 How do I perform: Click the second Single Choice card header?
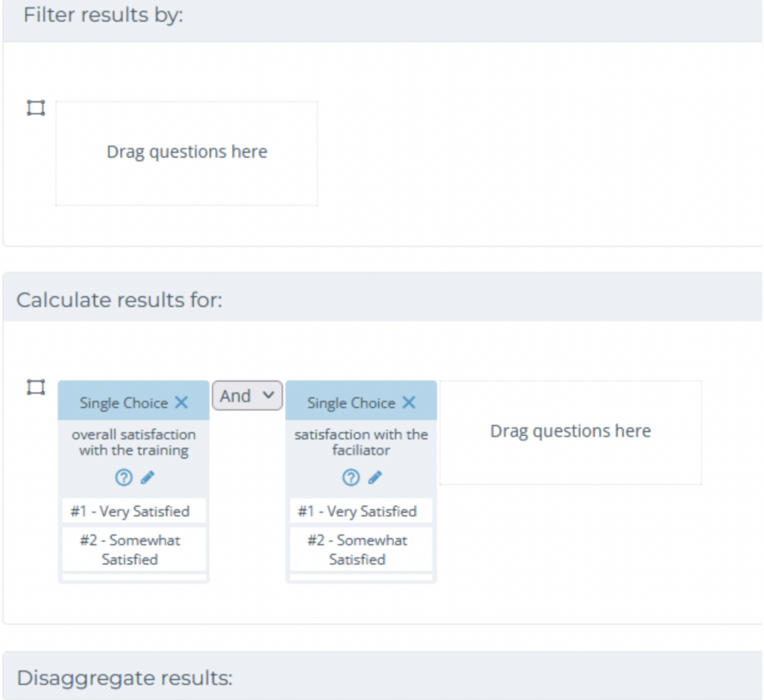pos(361,401)
